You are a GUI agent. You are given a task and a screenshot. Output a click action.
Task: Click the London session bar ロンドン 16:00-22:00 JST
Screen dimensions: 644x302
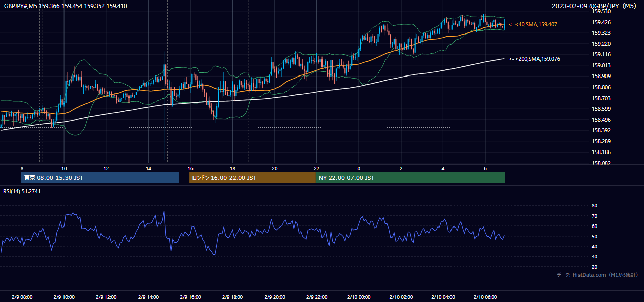[252, 178]
